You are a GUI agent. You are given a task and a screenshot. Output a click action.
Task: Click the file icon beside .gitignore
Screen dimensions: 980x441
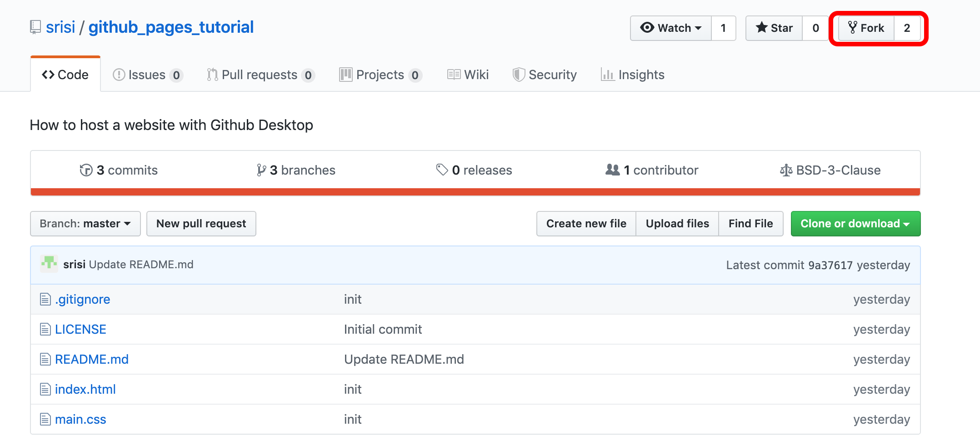coord(45,299)
